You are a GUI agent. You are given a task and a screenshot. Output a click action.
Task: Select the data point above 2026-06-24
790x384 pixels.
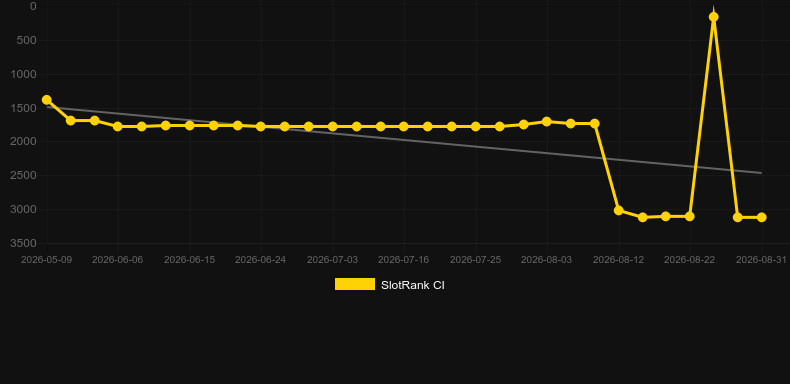(261, 126)
